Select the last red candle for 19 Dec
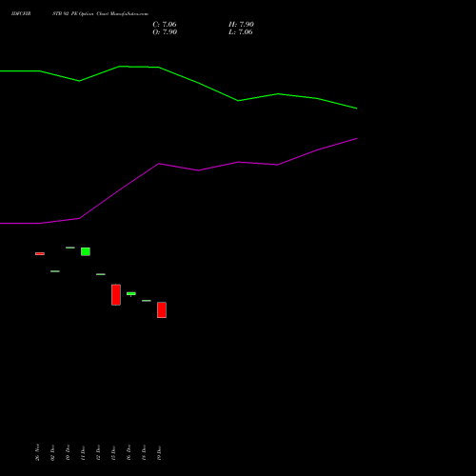The width and height of the screenshot is (476, 476). pos(162,309)
